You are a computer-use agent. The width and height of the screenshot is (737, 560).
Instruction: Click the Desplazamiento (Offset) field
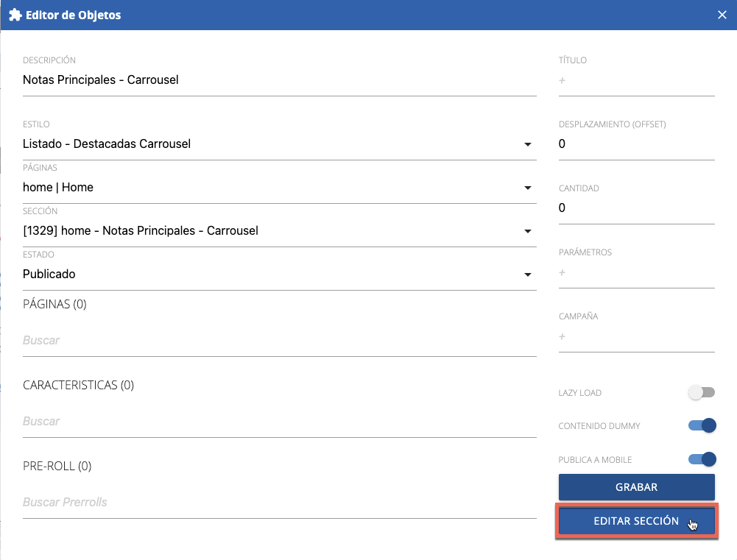pyautogui.click(x=636, y=144)
